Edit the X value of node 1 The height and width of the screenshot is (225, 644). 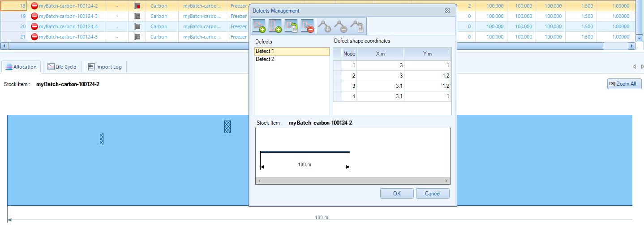pos(380,65)
